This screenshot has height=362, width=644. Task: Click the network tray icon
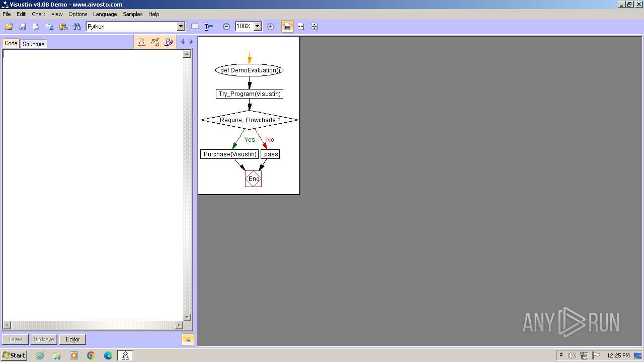(x=584, y=355)
